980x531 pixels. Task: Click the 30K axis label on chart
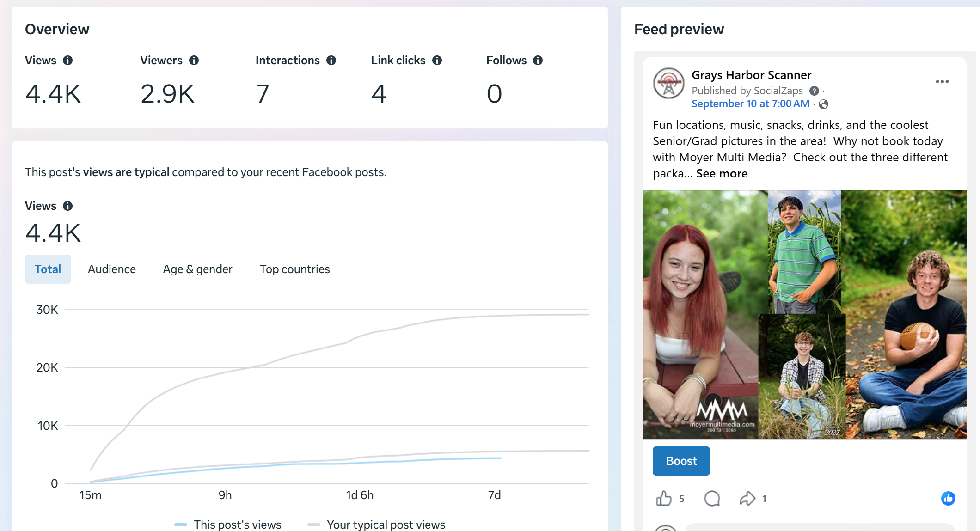tap(47, 310)
